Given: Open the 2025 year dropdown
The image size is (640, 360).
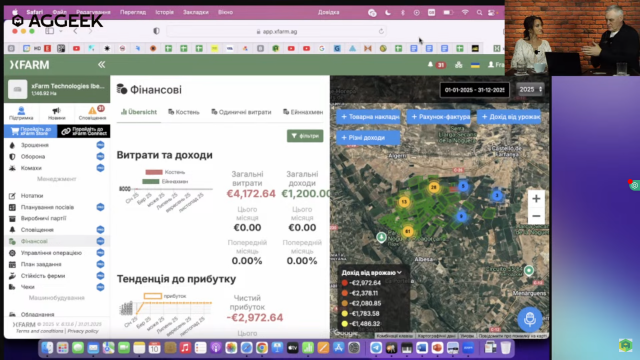Looking at the screenshot, I should tap(530, 89).
